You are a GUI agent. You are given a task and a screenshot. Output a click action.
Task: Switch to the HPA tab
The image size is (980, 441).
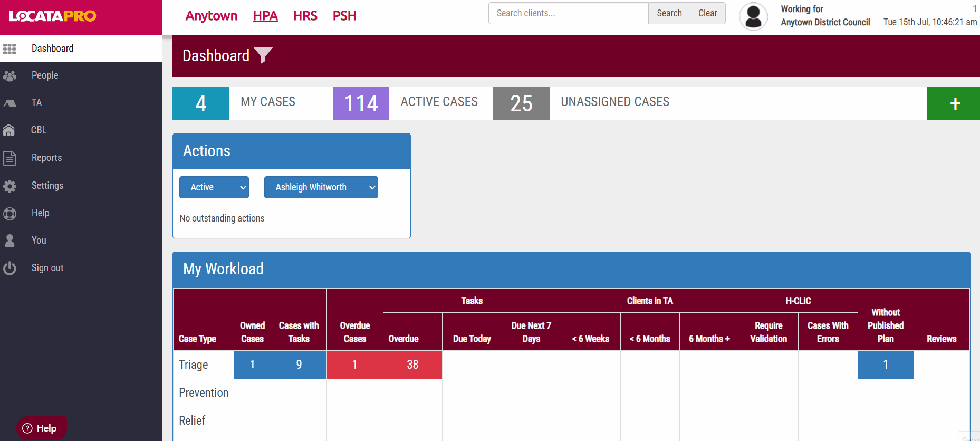(265, 16)
